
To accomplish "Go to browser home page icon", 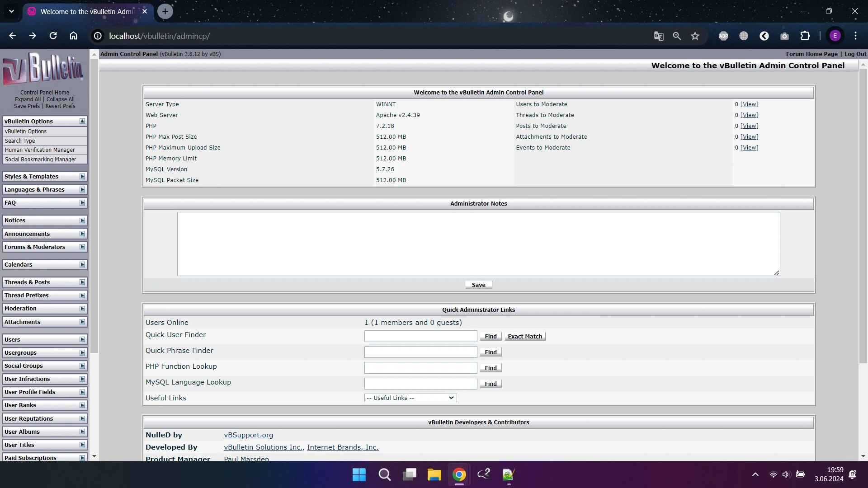I will (73, 36).
